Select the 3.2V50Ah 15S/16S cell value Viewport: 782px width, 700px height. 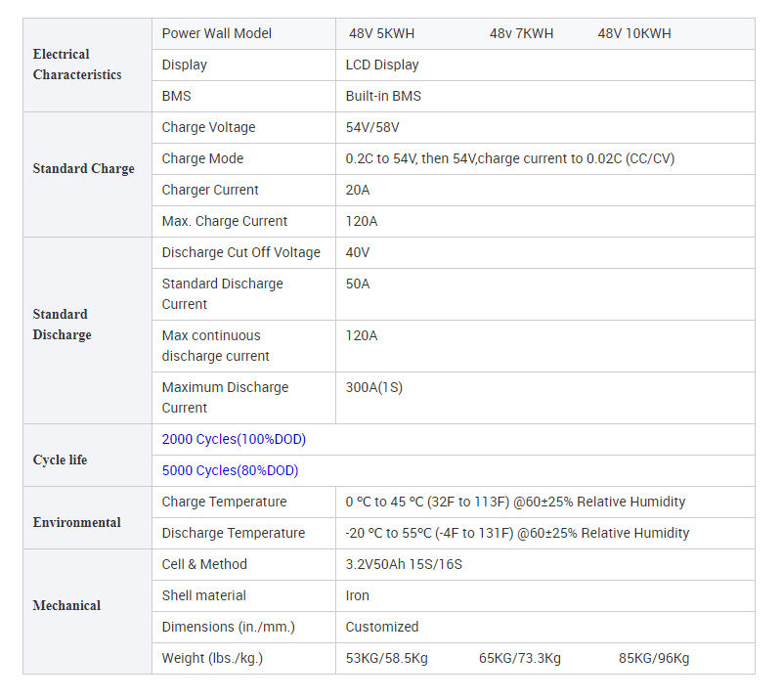click(x=404, y=564)
